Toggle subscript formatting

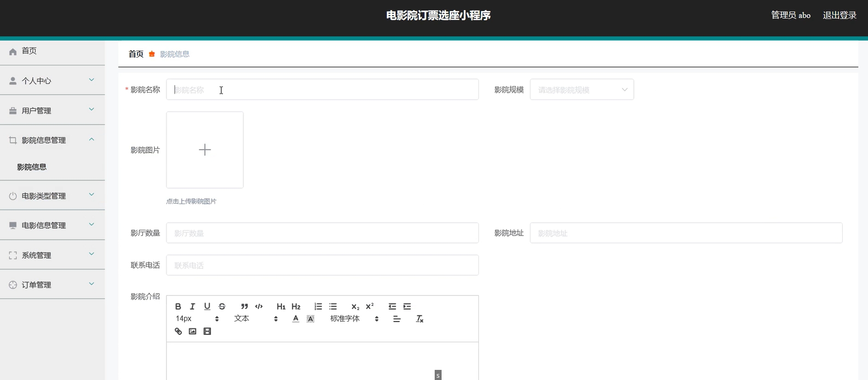(x=355, y=306)
